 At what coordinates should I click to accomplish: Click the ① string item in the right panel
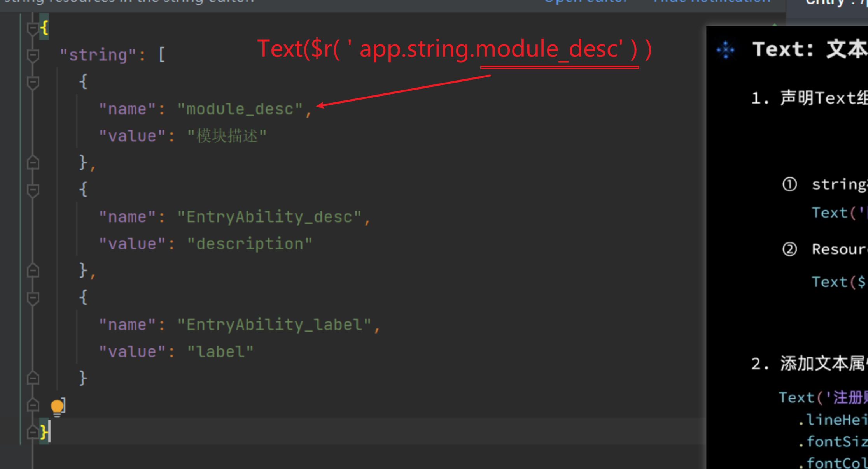pyautogui.click(x=824, y=184)
